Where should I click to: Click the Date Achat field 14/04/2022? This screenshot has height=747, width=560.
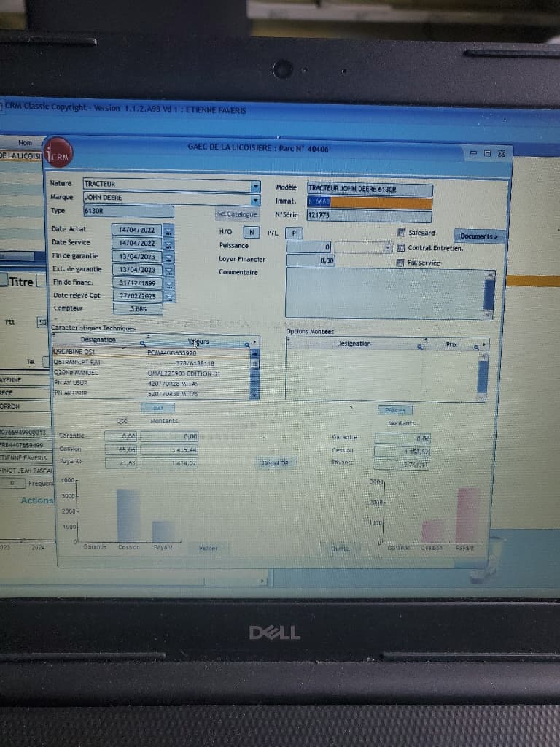click(x=137, y=230)
